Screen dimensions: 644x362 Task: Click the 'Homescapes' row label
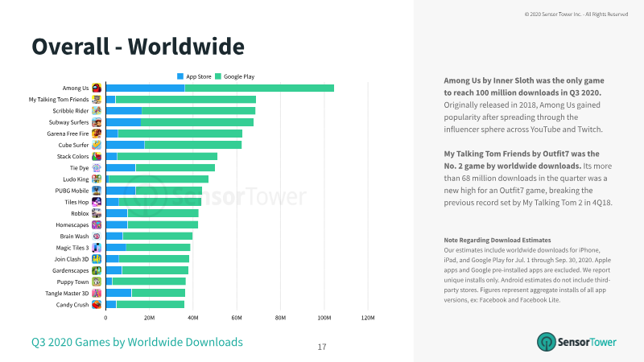72,225
